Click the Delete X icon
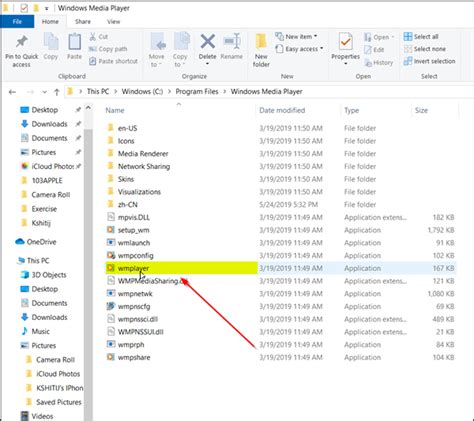Image resolution: width=474 pixels, height=421 pixels. pos(207,42)
